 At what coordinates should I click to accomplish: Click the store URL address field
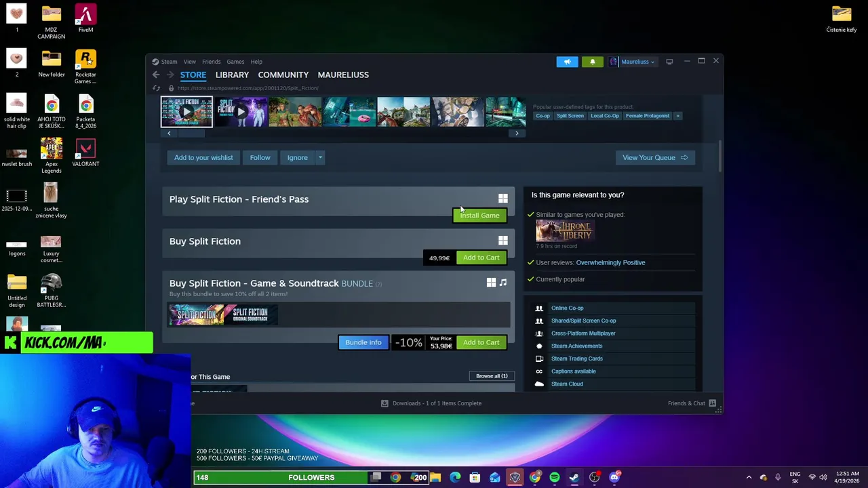pyautogui.click(x=248, y=88)
